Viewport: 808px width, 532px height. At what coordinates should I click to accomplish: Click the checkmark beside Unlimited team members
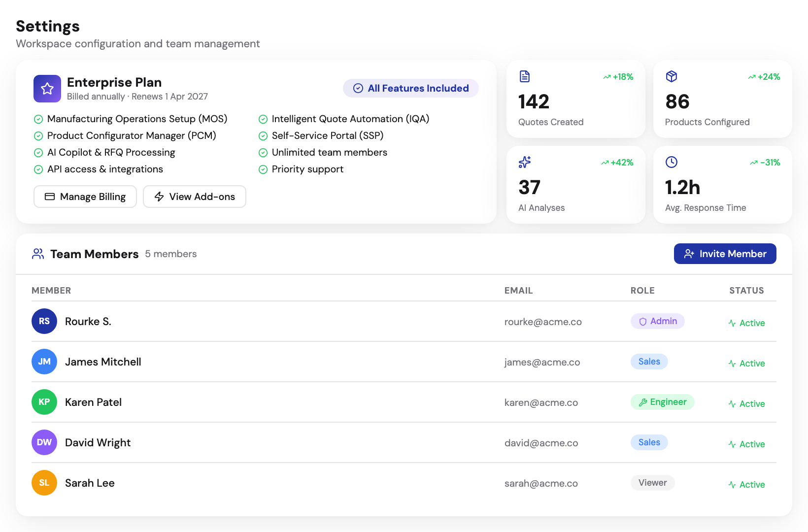tap(263, 152)
